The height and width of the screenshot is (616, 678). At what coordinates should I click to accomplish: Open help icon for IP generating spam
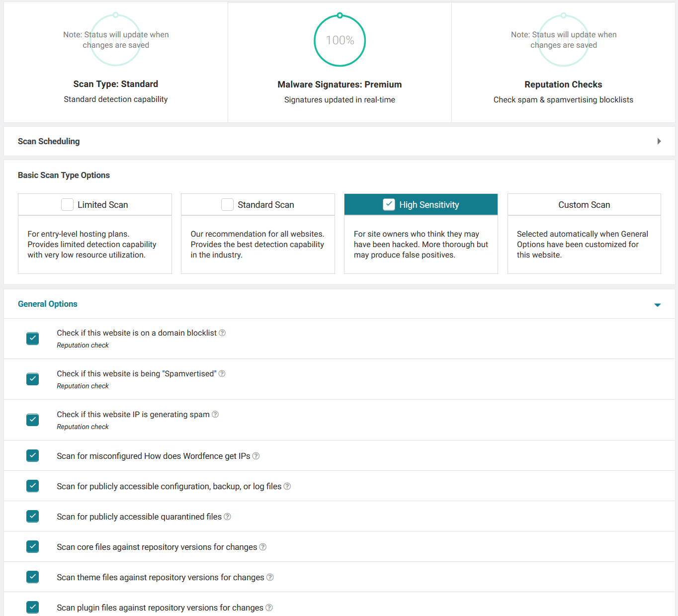click(x=215, y=415)
